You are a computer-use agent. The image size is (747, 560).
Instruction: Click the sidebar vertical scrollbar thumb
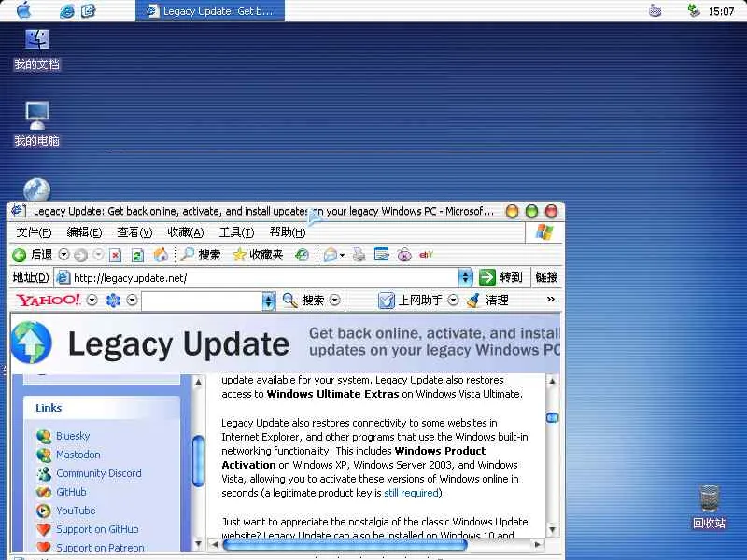pos(198,461)
